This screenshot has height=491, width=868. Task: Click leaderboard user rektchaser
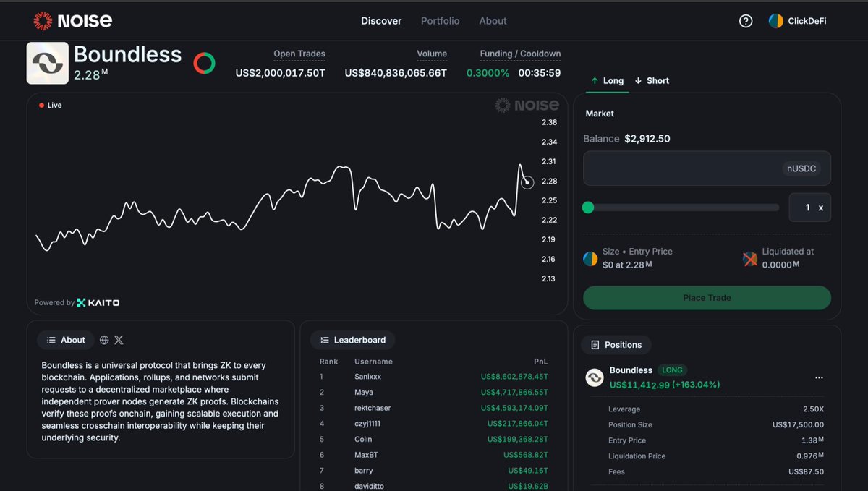click(x=373, y=408)
